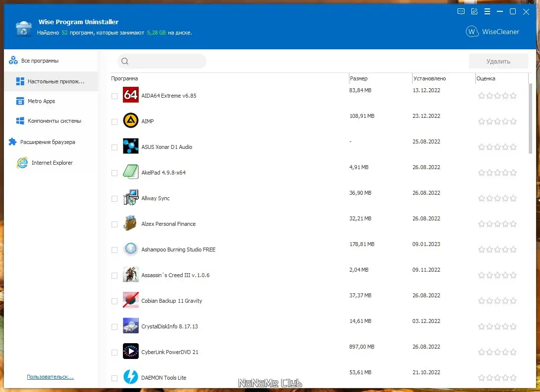Click the Все программы cubes icon

(x=13, y=60)
